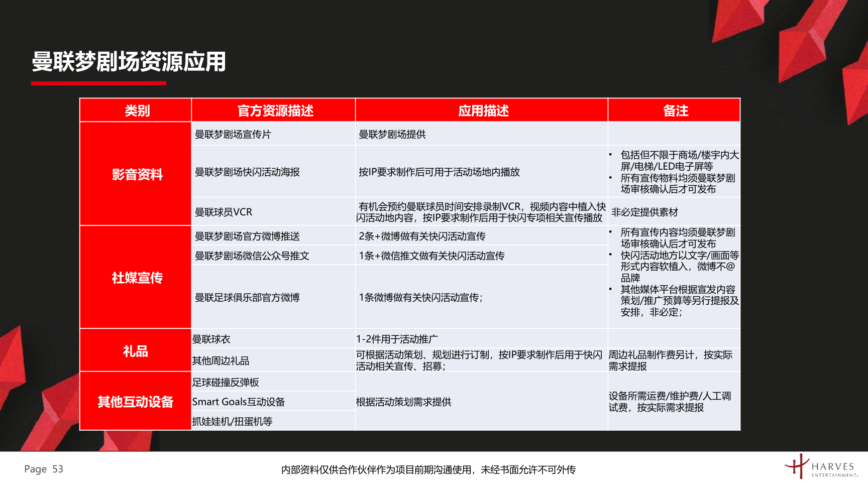
Task: Click the cell 曼联梦剧场官方微博推送
Action: pyautogui.click(x=274, y=236)
